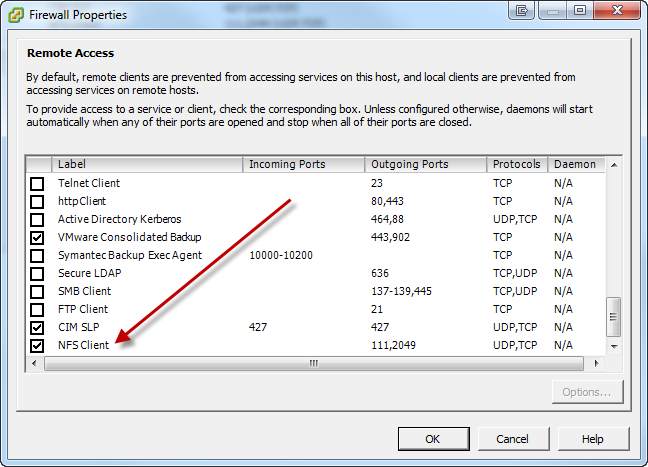Sort list by Label column header
The height and width of the screenshot is (467, 648).
147,164
